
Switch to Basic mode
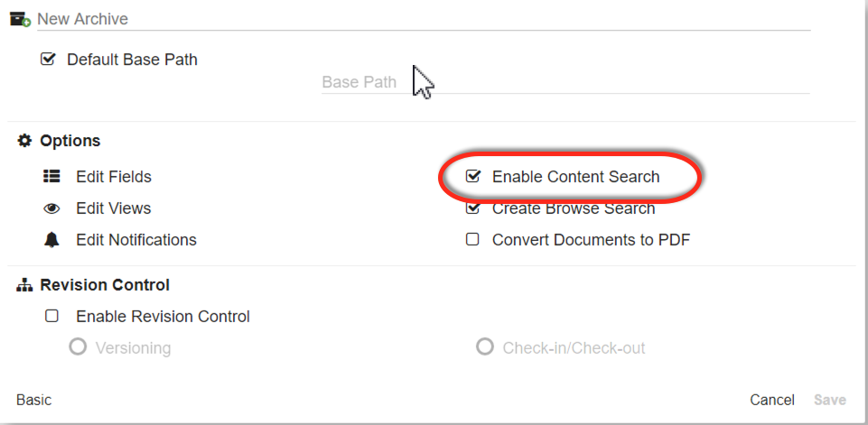(x=34, y=400)
